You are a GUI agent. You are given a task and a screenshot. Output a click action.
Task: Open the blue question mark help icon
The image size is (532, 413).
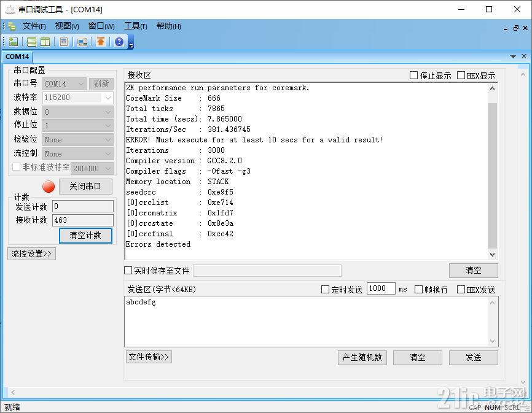[119, 42]
